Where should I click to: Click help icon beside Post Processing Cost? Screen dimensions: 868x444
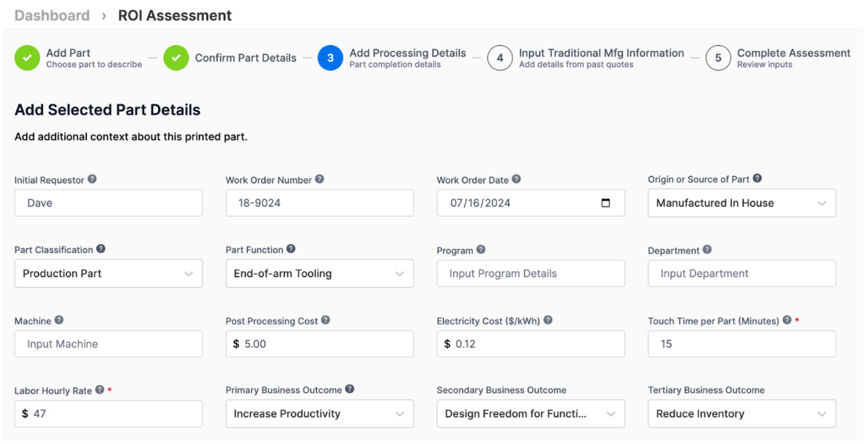click(x=325, y=320)
